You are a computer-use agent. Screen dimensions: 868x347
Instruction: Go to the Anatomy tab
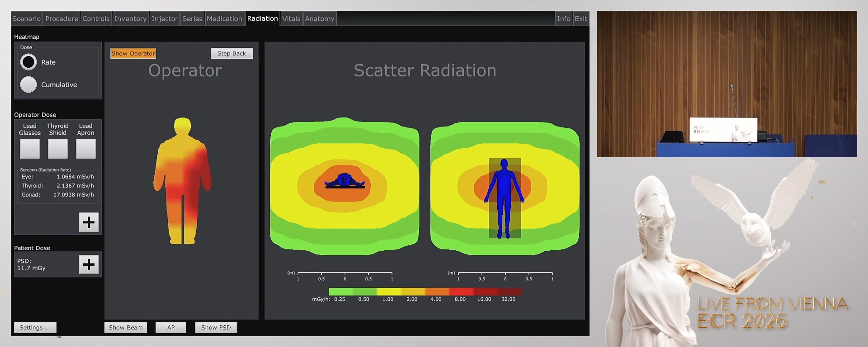point(320,19)
